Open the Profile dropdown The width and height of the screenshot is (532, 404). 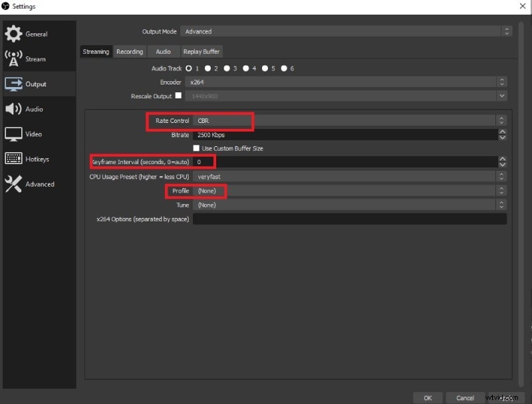(x=332, y=191)
